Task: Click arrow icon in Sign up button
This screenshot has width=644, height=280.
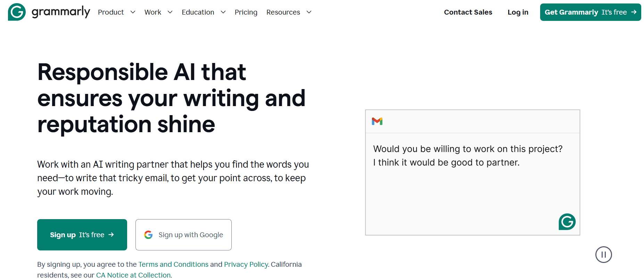Action: [x=111, y=235]
